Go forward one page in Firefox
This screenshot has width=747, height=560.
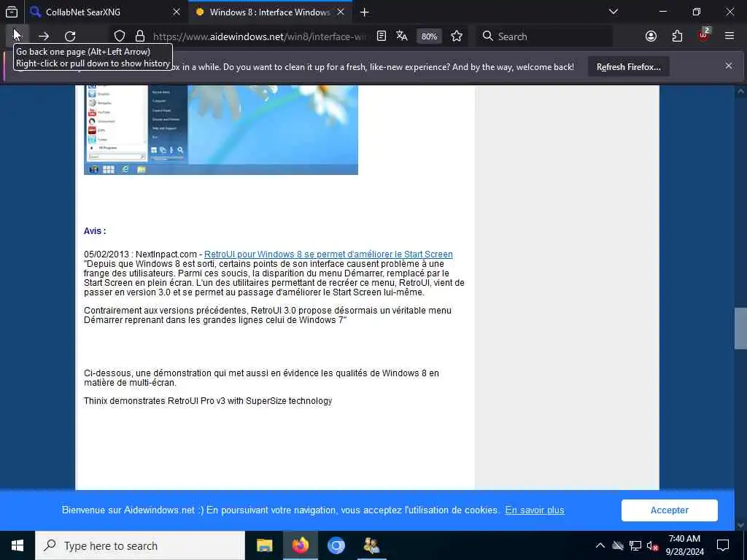tap(44, 36)
